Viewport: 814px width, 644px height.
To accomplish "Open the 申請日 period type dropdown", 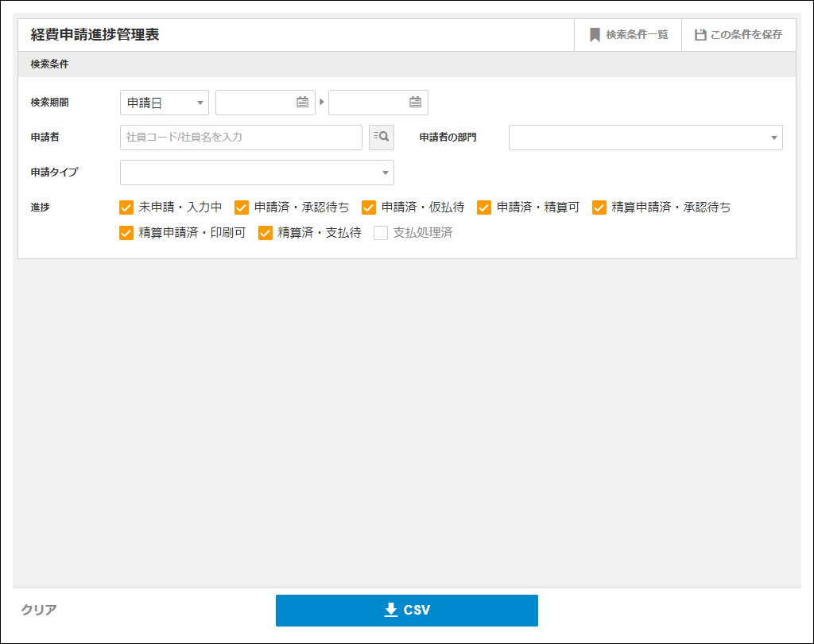I will click(165, 103).
